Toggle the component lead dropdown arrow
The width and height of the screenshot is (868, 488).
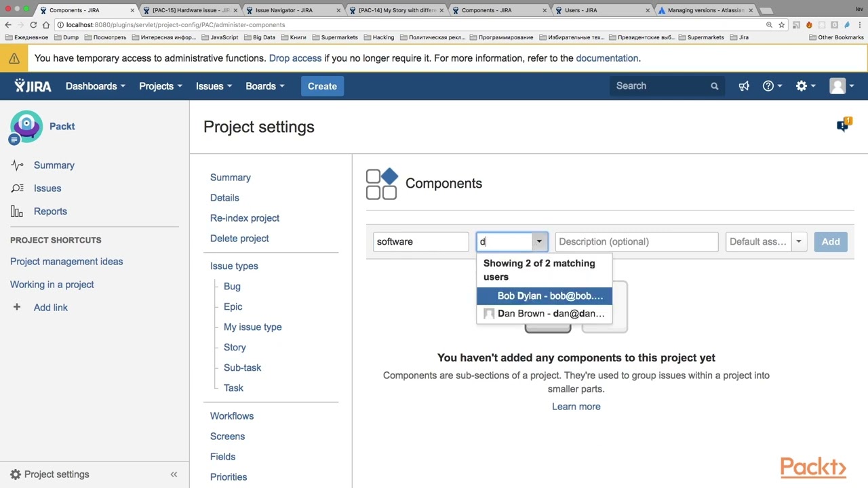(x=539, y=241)
